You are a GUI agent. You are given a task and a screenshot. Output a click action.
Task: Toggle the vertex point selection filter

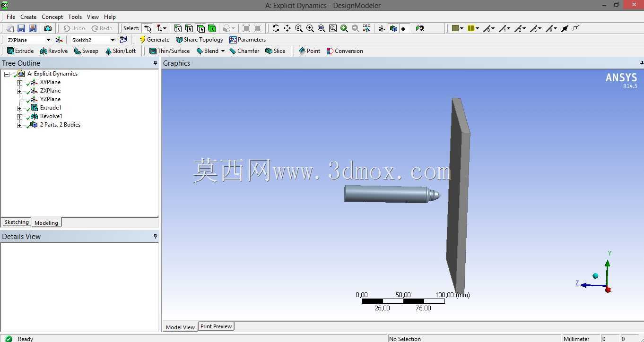pos(178,28)
